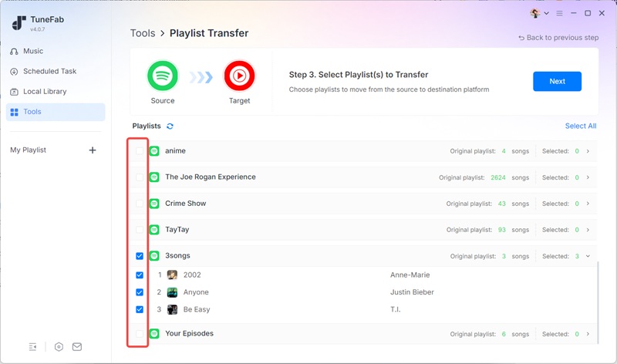Click the My Playlist heading
Screen dimensions: 617x364
coord(28,150)
